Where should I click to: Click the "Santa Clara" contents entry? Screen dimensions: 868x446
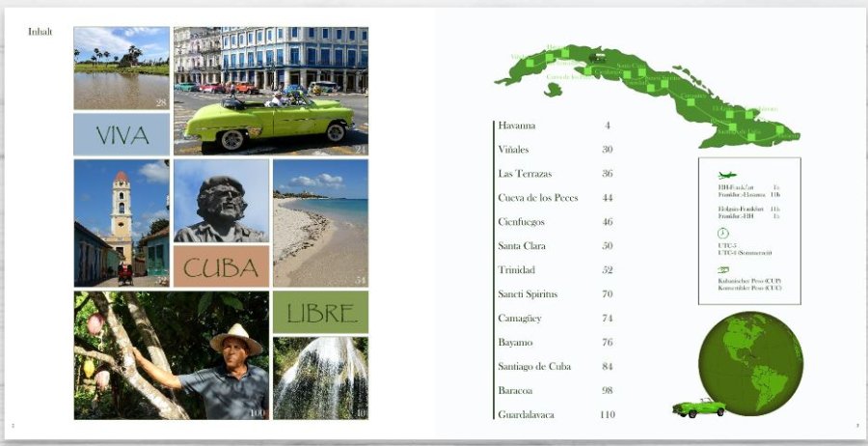(x=522, y=246)
